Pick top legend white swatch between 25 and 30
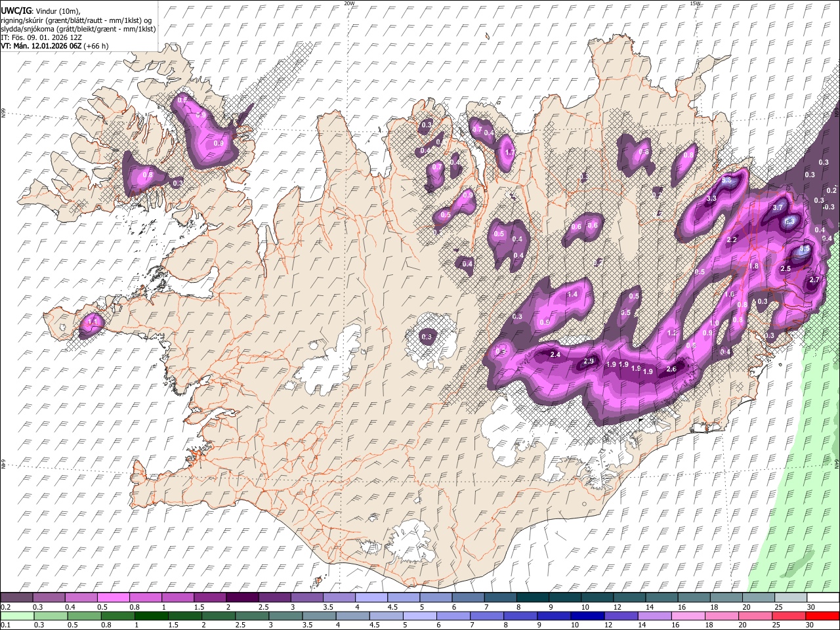Viewport: 840px width, 630px height. 791,598
